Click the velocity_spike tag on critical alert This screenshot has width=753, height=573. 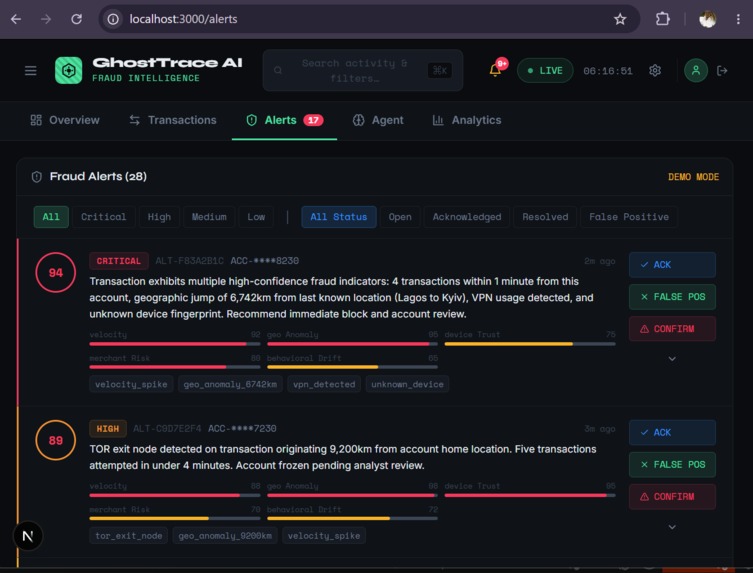pos(131,384)
